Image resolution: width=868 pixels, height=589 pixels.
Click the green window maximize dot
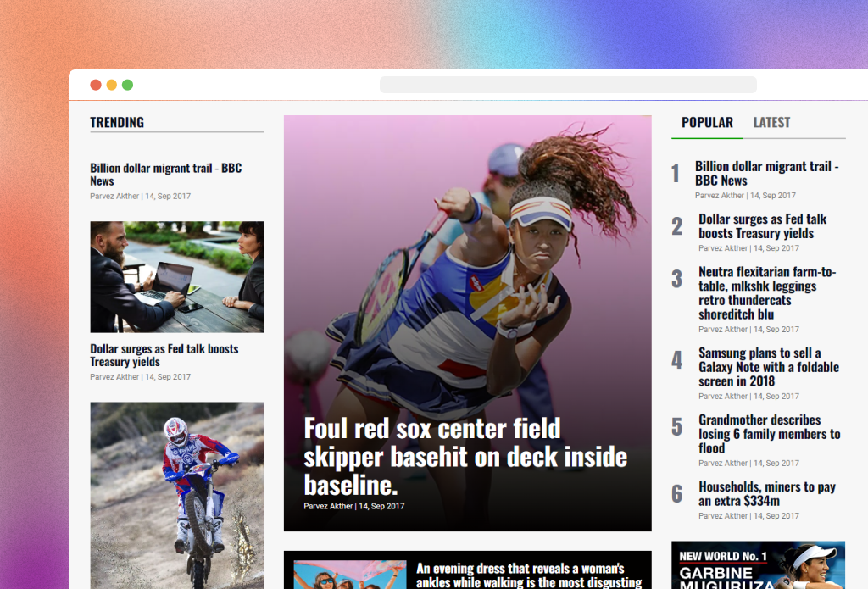click(x=127, y=85)
